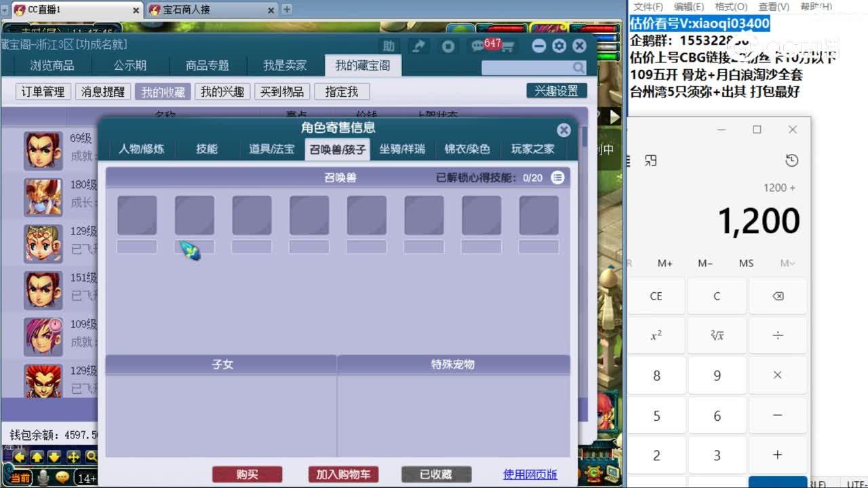Click the chat bubble emoji icon near the 14+ badge
The width and height of the screenshot is (868, 488).
[62, 477]
